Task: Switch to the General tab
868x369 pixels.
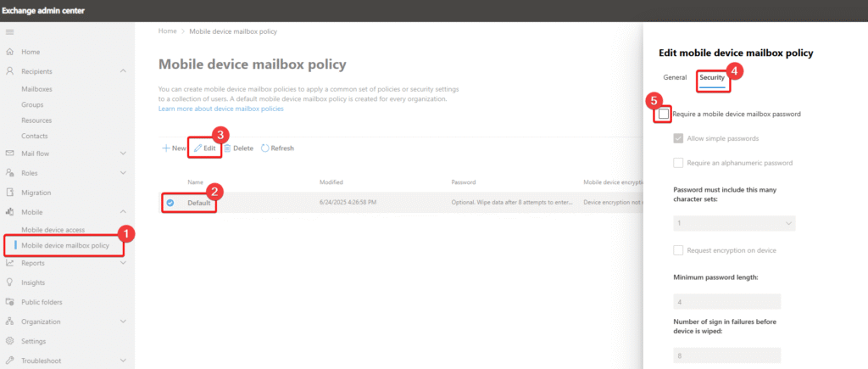Action: [675, 77]
